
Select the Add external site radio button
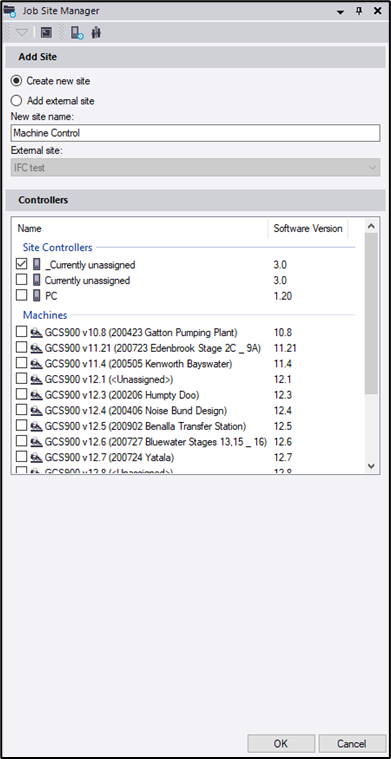click(x=16, y=101)
